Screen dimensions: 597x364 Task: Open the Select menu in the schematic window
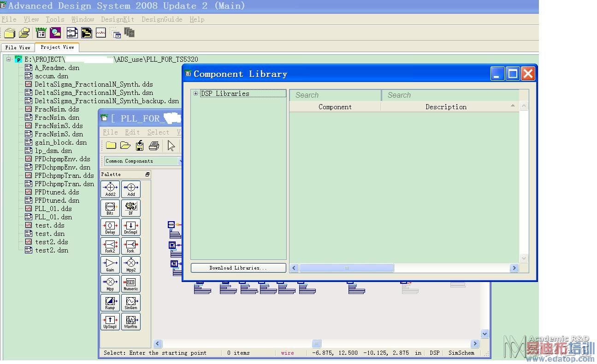(x=158, y=132)
